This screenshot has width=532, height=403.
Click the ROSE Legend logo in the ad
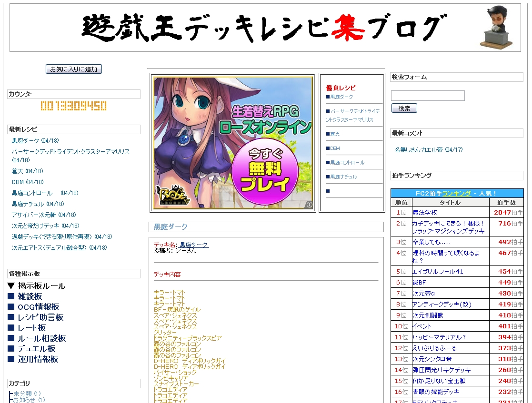172,196
